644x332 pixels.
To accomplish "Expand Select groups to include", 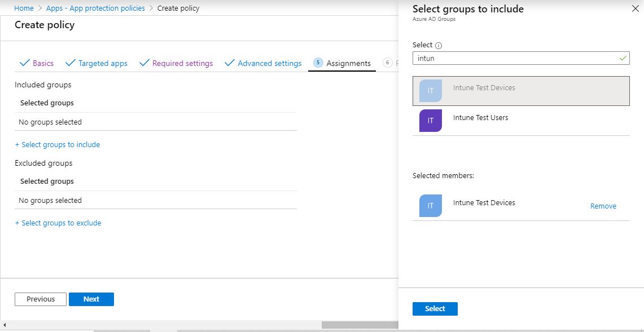I will pos(58,144).
